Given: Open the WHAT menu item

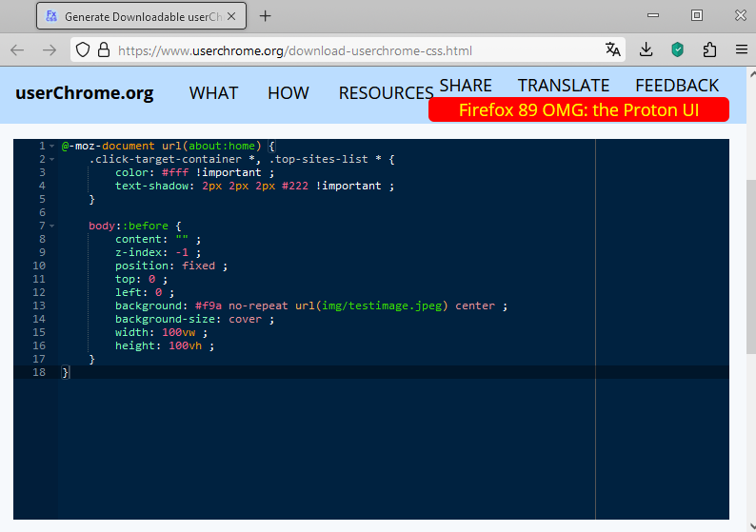Looking at the screenshot, I should coord(213,93).
